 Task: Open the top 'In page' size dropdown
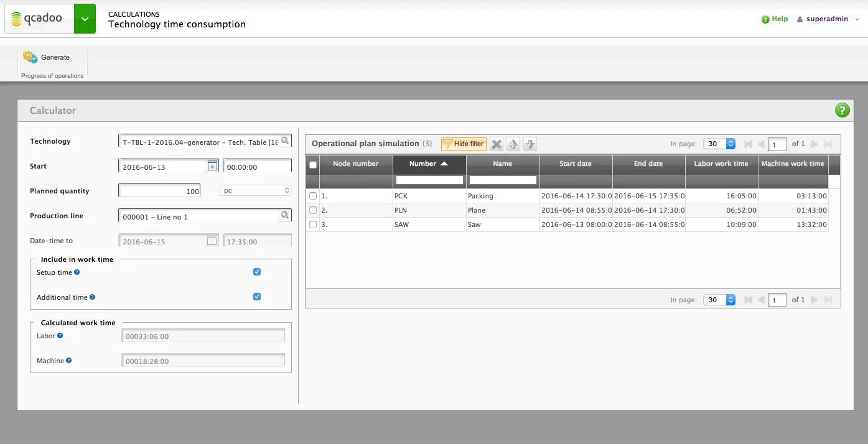click(720, 144)
